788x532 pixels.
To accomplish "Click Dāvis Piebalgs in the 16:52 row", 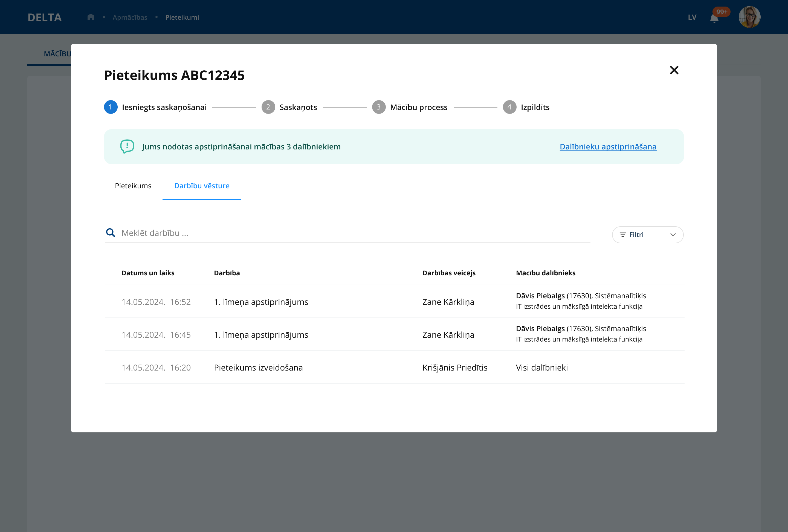I will click(540, 296).
